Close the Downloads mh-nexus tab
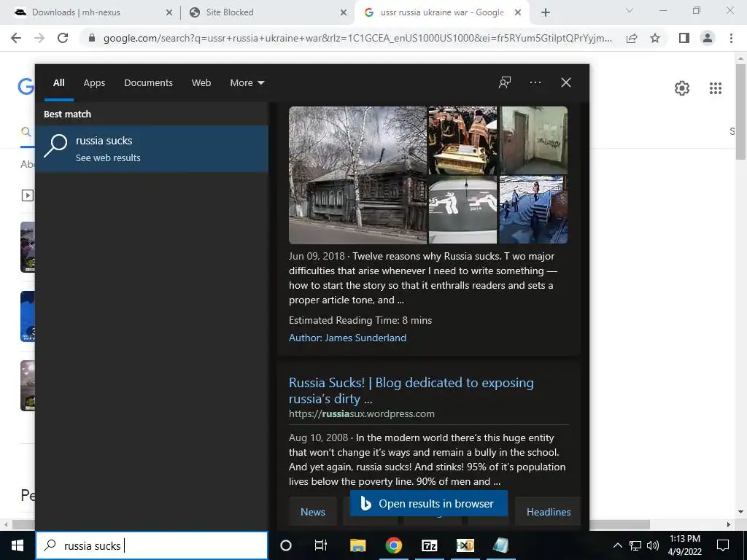747x560 pixels. click(169, 13)
